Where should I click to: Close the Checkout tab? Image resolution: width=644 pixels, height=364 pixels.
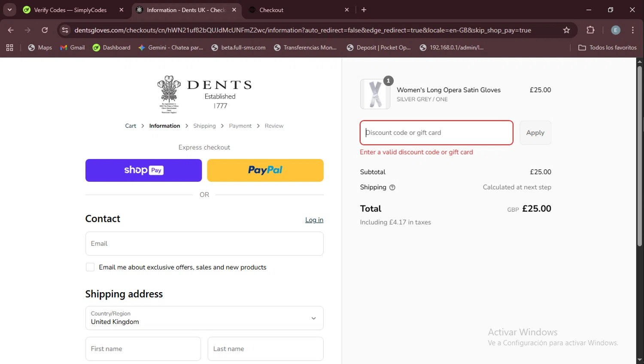pos(346,10)
